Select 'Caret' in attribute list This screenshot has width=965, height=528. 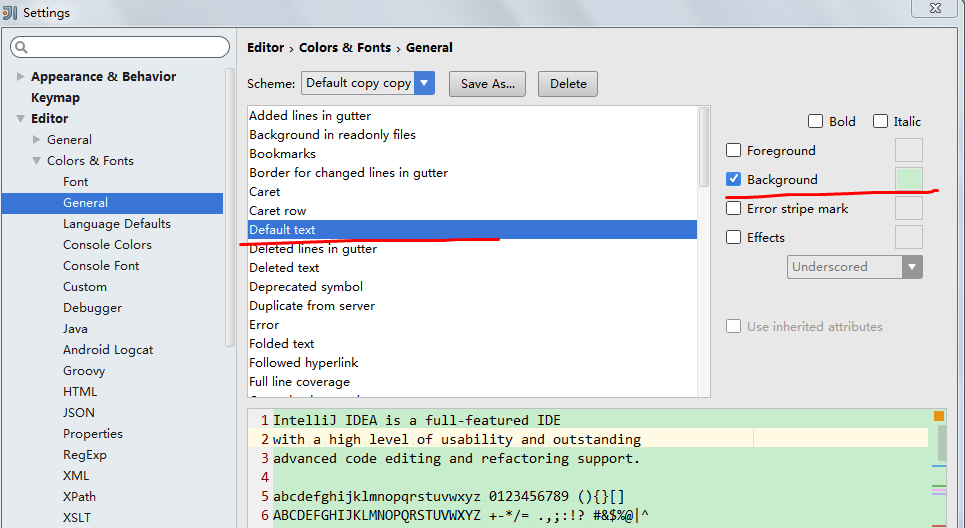[472, 192]
